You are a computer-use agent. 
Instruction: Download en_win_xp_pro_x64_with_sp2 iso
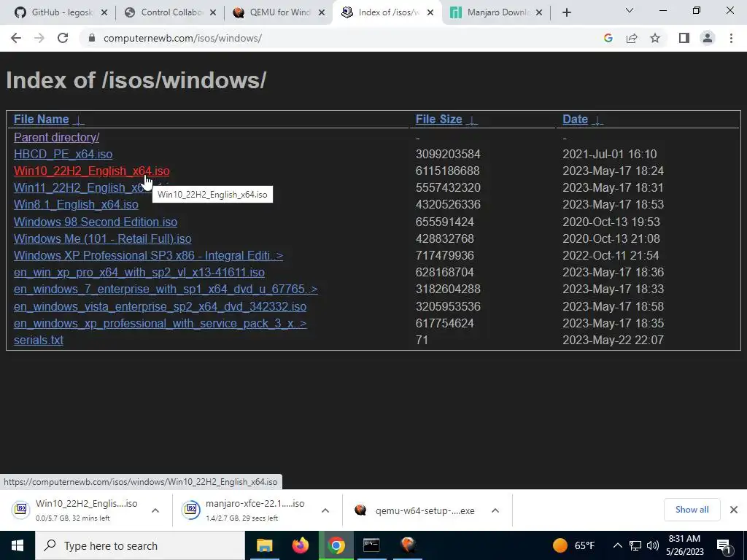(x=139, y=273)
